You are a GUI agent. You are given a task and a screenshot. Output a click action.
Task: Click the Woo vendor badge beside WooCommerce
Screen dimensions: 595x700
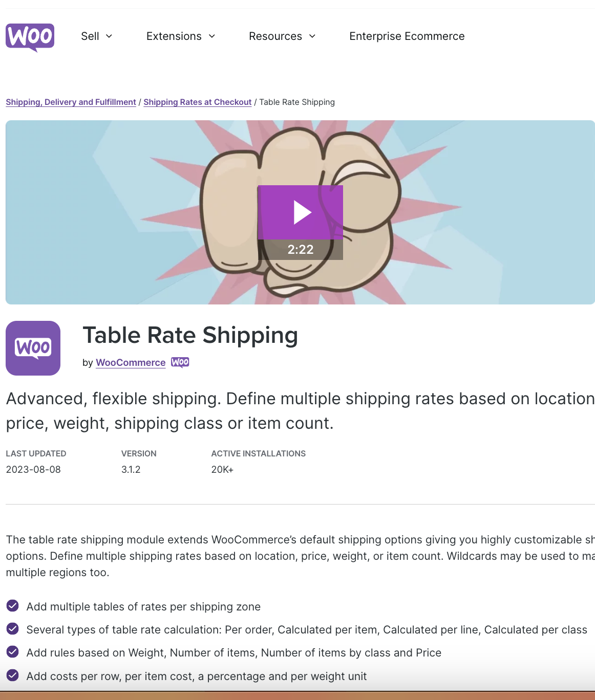(179, 362)
